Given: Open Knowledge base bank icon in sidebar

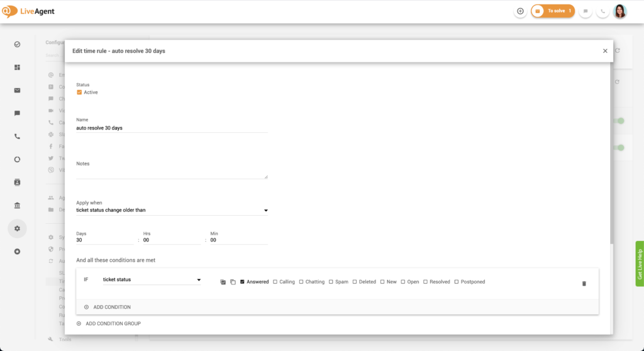Looking at the screenshot, I should pos(17,206).
